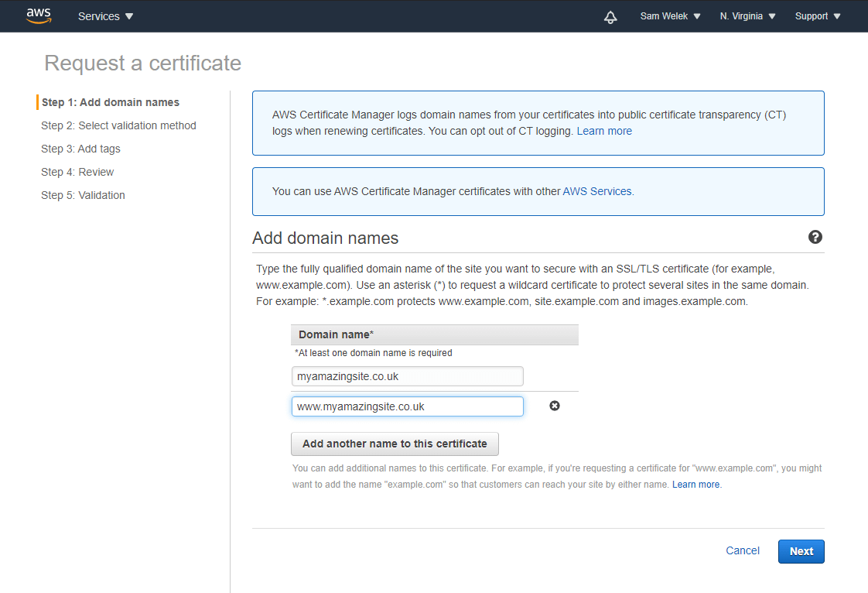Image resolution: width=868 pixels, height=593 pixels.
Task: Expand the Sam Welek account menu
Action: [x=671, y=16]
